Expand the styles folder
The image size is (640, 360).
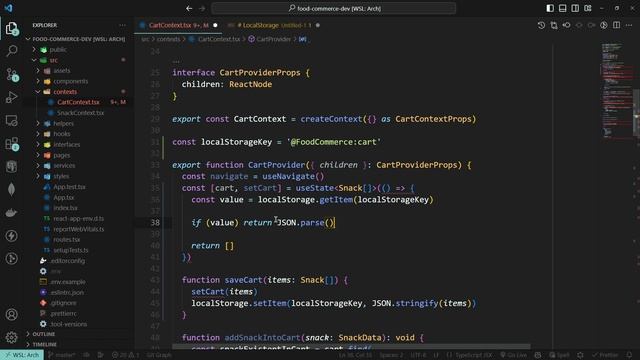point(61,176)
